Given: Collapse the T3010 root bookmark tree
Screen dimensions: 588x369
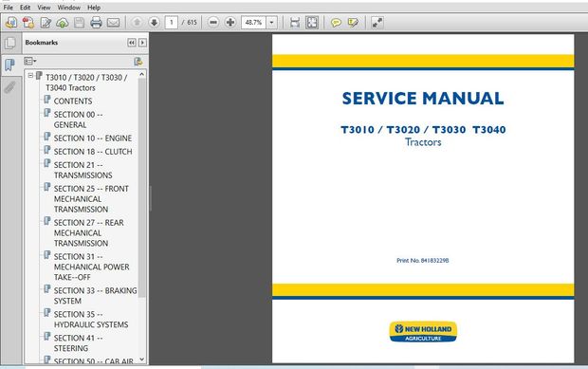Looking at the screenshot, I should [x=30, y=76].
